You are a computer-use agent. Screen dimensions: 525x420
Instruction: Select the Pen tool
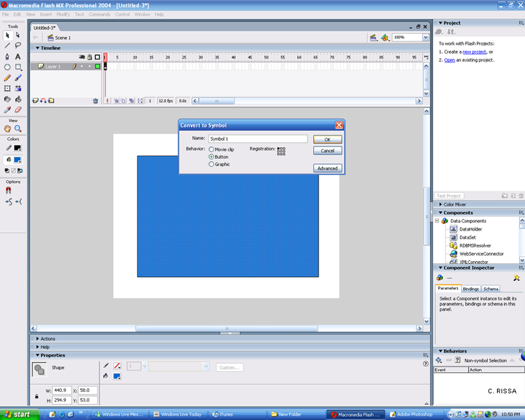tap(7, 56)
